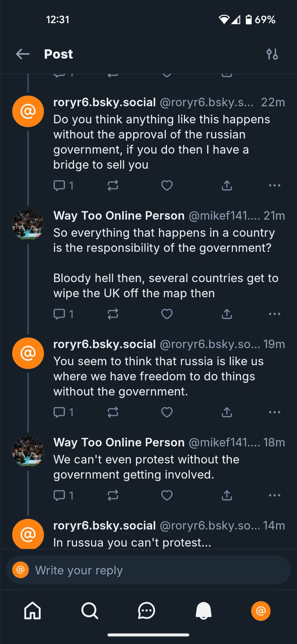This screenshot has width=297, height=644.
Task: Share the 'russia is like us' post
Action: click(x=227, y=412)
